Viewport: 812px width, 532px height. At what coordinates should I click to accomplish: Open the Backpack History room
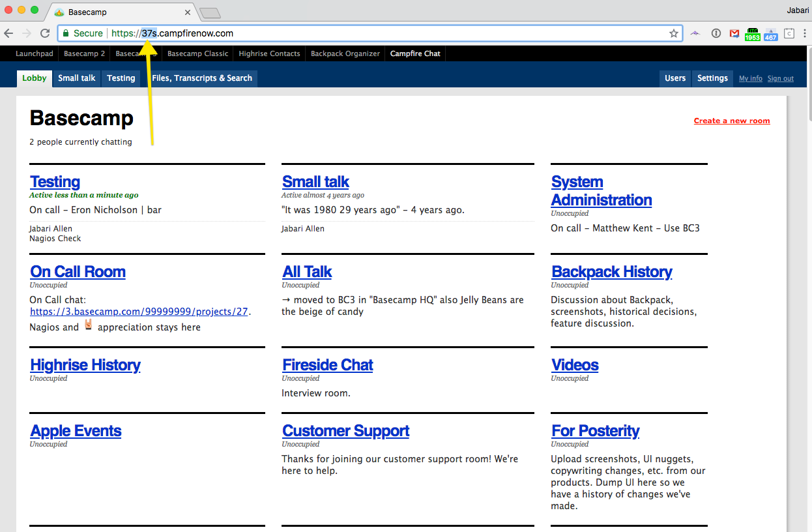pyautogui.click(x=612, y=272)
